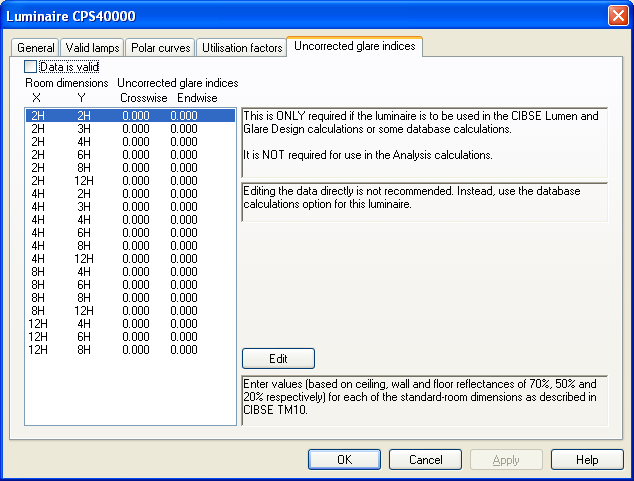
Task: Open Help for this dialog
Action: pyautogui.click(x=587, y=460)
